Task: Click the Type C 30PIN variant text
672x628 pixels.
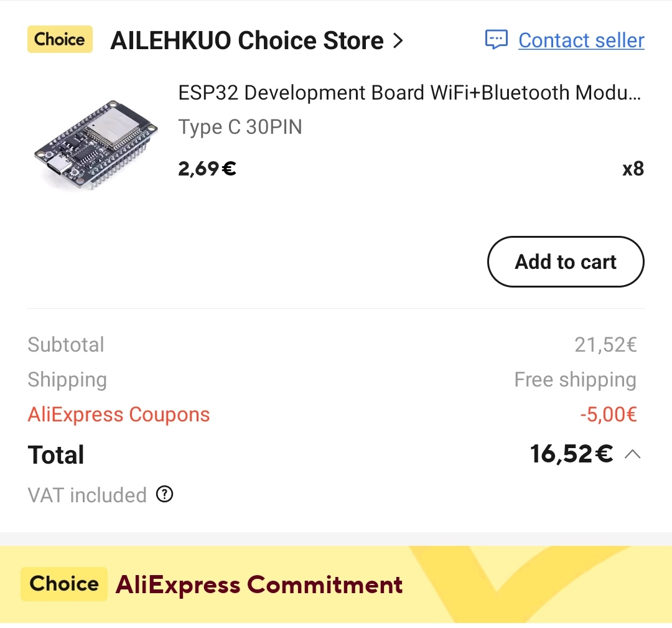Action: pyautogui.click(x=240, y=127)
